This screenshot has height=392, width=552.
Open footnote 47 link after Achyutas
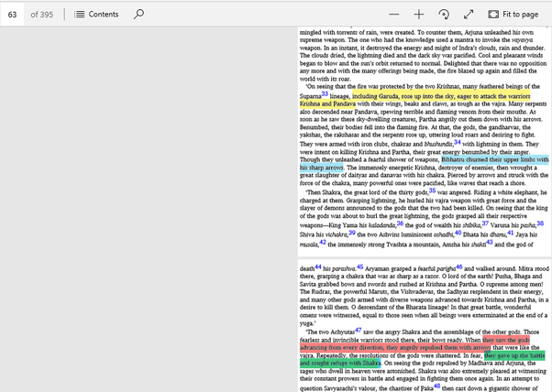click(358, 330)
